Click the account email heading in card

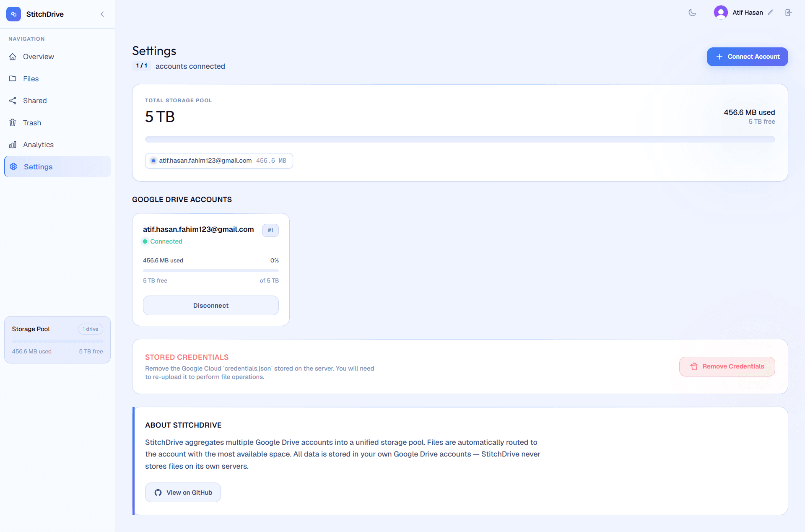point(198,229)
